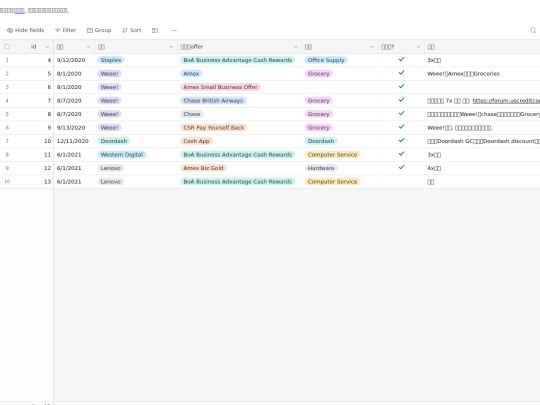Select the plain Chase tag in row 8
Viewport: 540px width, 405px height.
(192, 114)
